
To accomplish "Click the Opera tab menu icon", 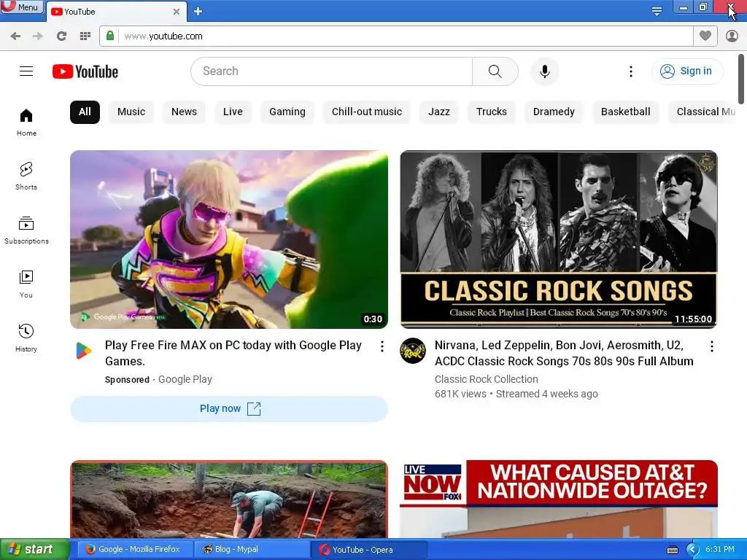I will pos(657,12).
